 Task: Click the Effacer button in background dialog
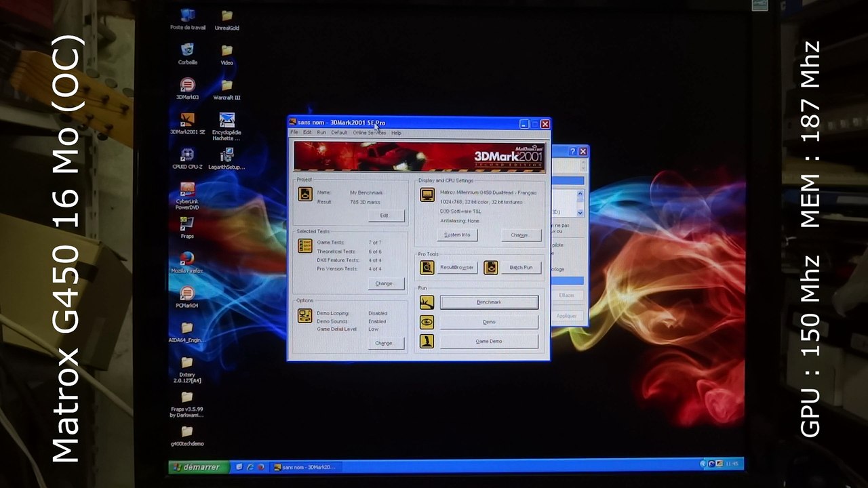point(567,296)
